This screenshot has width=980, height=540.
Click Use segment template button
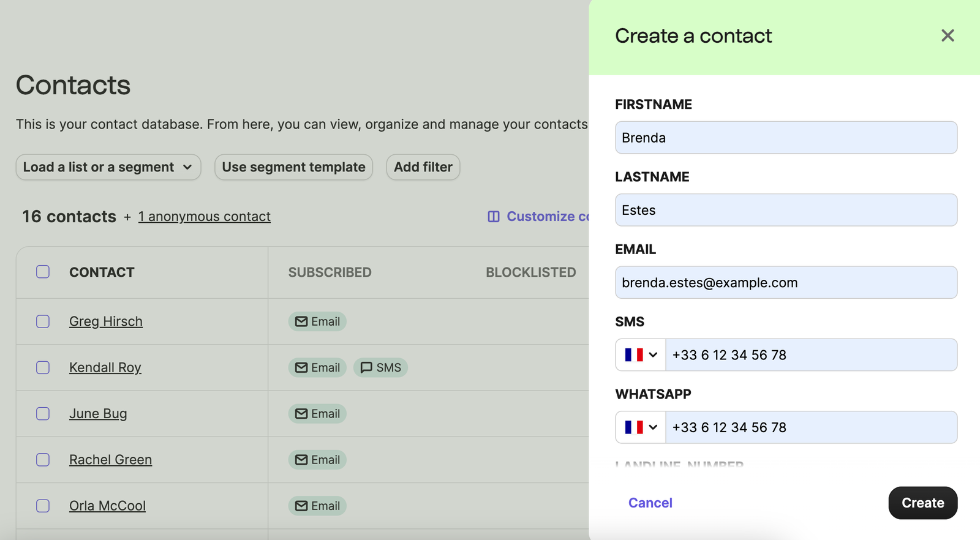293,167
